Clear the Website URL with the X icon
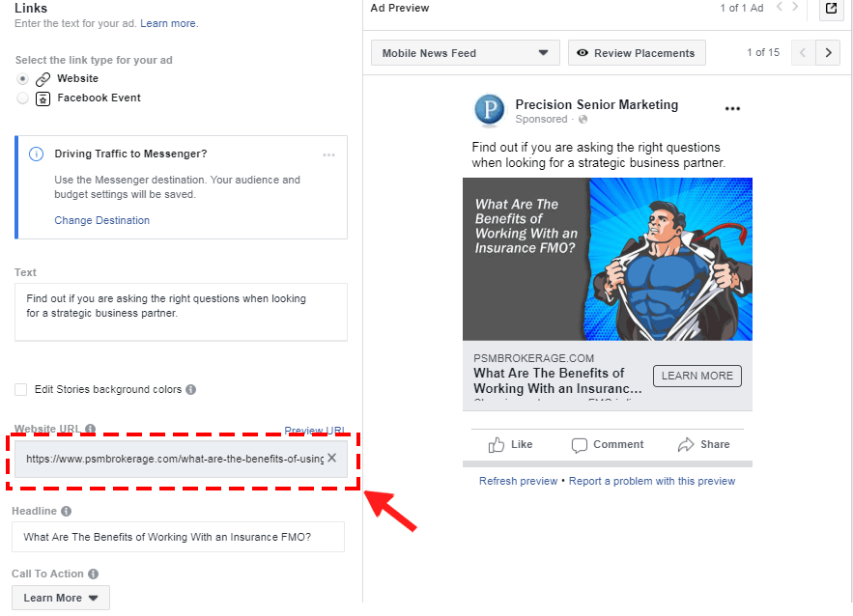The width and height of the screenshot is (853, 616). (x=332, y=458)
